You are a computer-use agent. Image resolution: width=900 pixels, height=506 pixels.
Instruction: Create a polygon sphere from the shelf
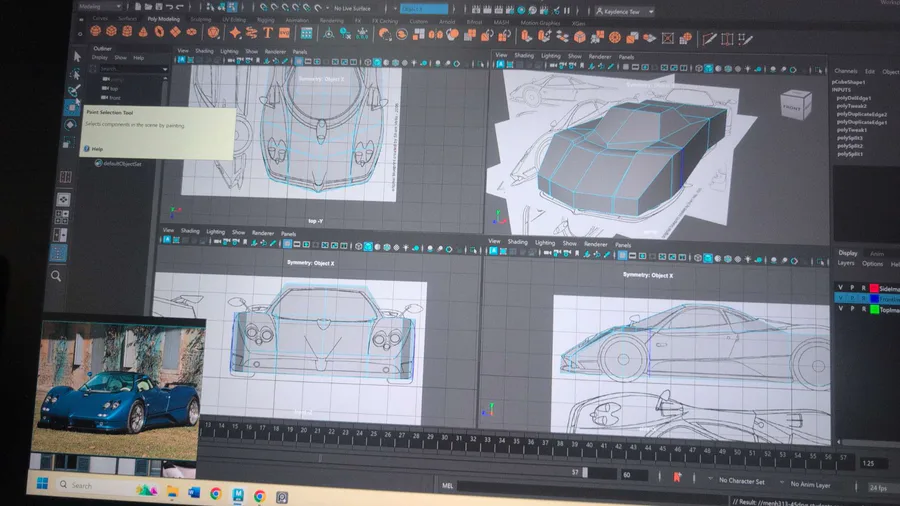[96, 31]
